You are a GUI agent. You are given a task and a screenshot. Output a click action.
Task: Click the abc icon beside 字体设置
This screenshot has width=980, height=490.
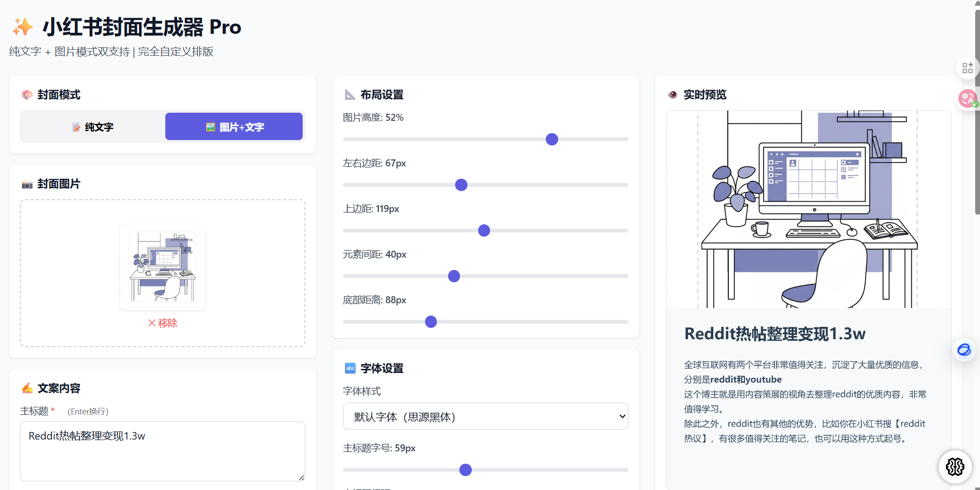(x=350, y=368)
